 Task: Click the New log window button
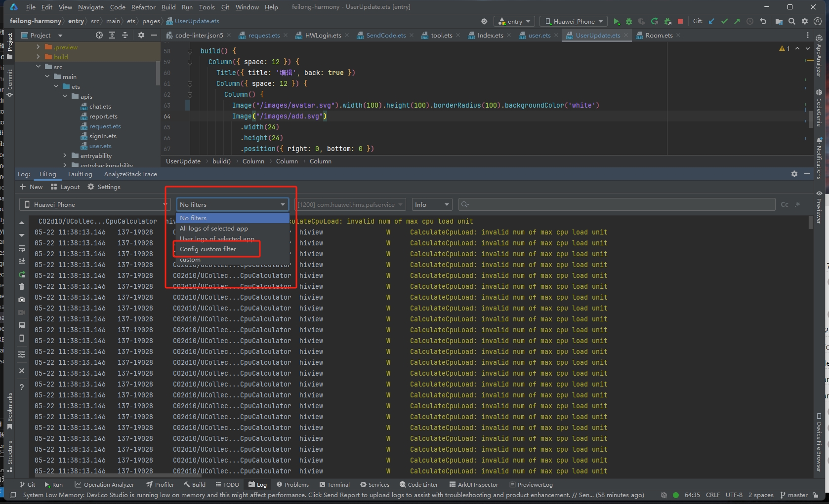(x=31, y=187)
